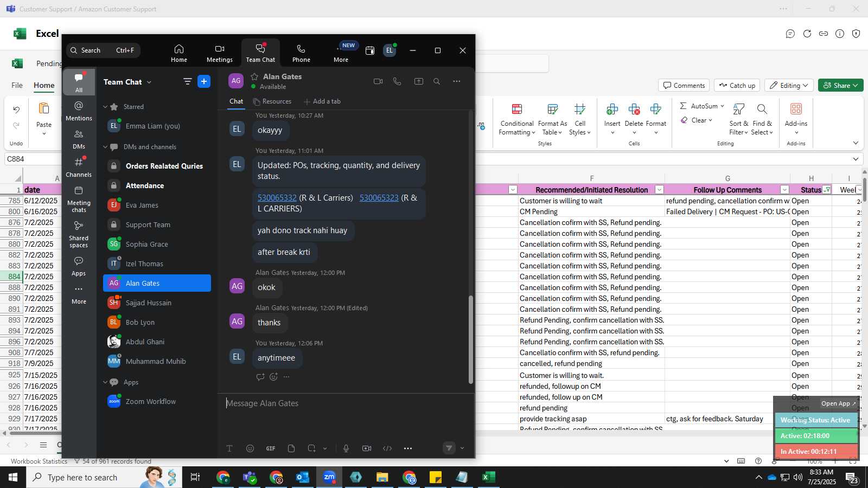Select the All chats sidebar icon
Viewport: 868px width, 488px height.
coord(79,82)
